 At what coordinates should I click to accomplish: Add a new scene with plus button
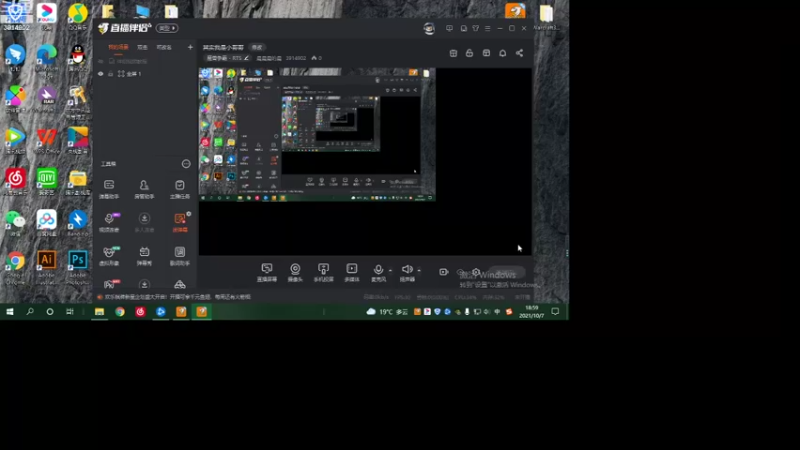[190, 47]
